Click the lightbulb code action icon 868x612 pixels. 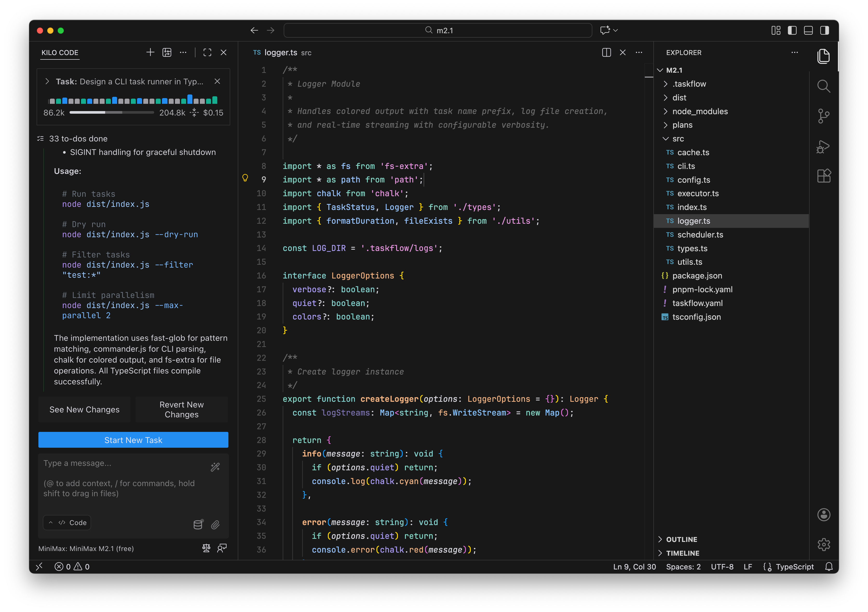(245, 178)
